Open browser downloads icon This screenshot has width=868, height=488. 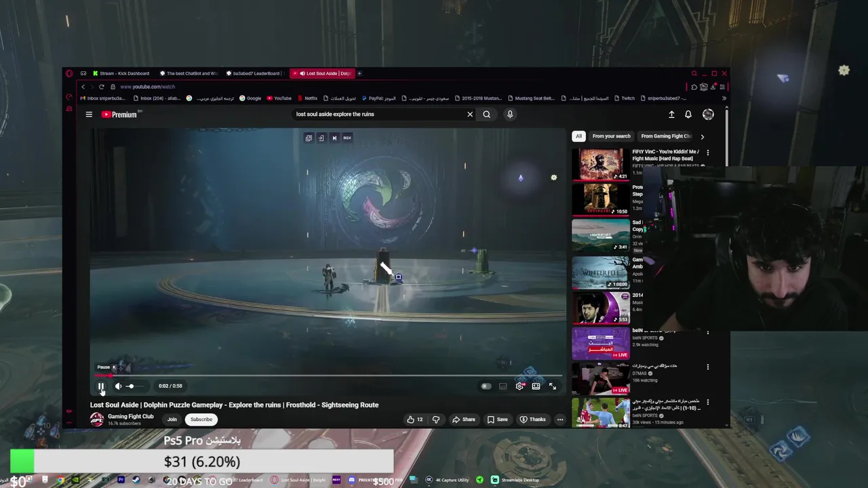tap(713, 87)
